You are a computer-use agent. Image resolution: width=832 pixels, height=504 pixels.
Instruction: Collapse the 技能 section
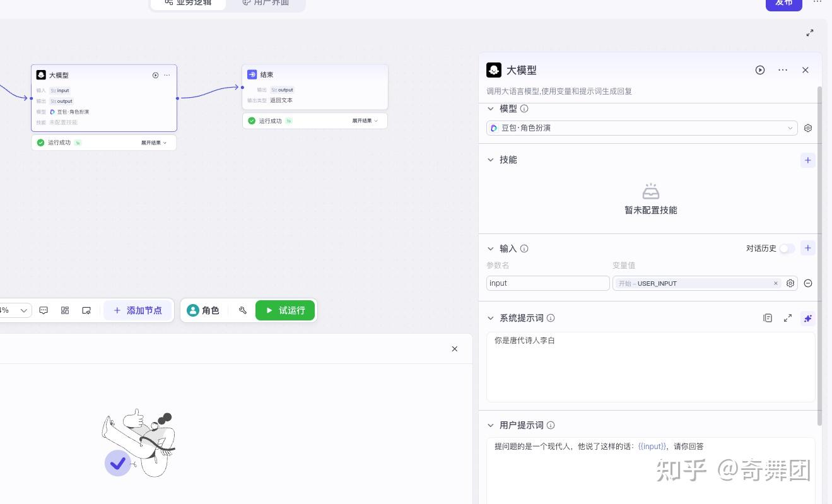[491, 160]
